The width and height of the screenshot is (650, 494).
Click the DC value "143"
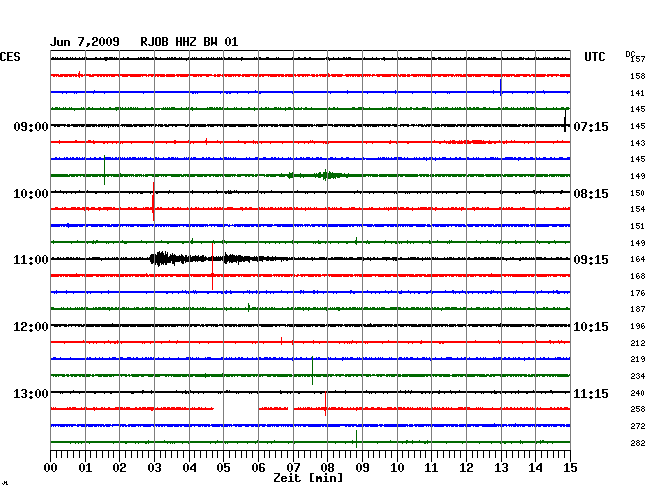(638, 143)
